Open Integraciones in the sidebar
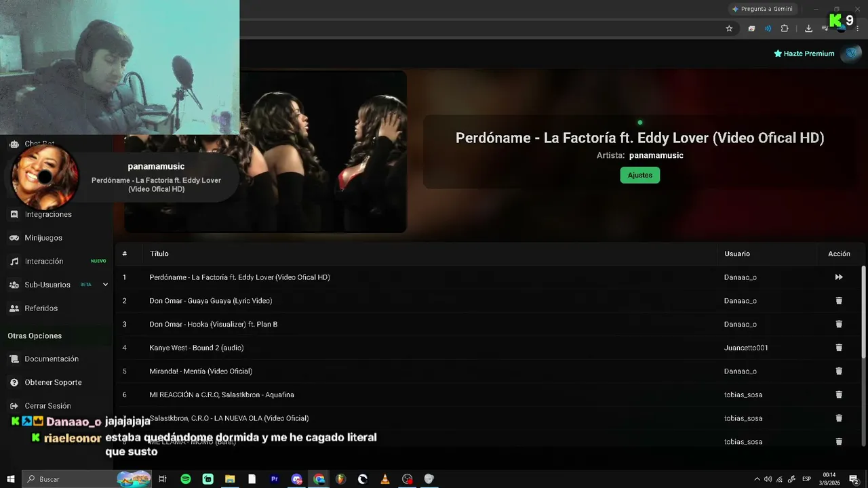868x488 pixels. (48, 214)
